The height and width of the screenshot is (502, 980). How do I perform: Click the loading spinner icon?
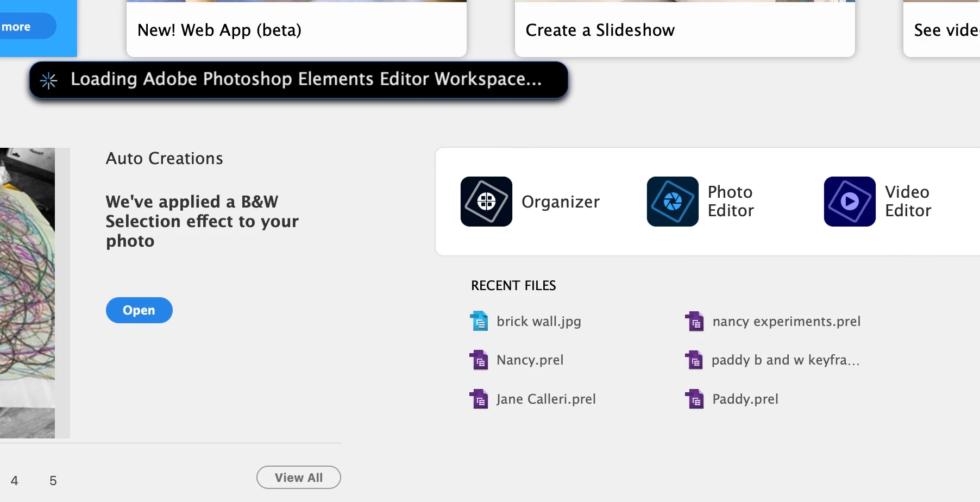point(48,80)
